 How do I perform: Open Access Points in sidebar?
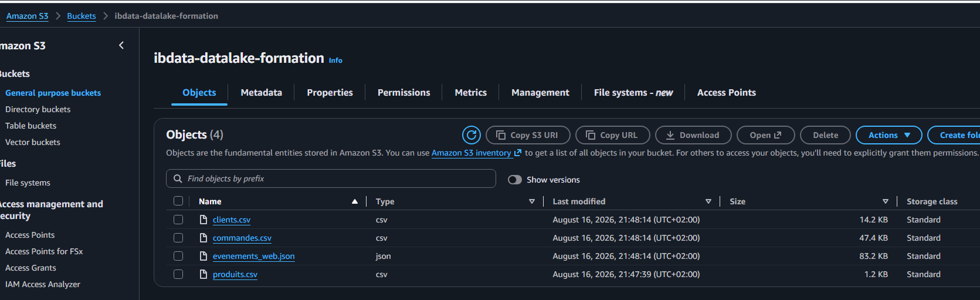tap(30, 235)
